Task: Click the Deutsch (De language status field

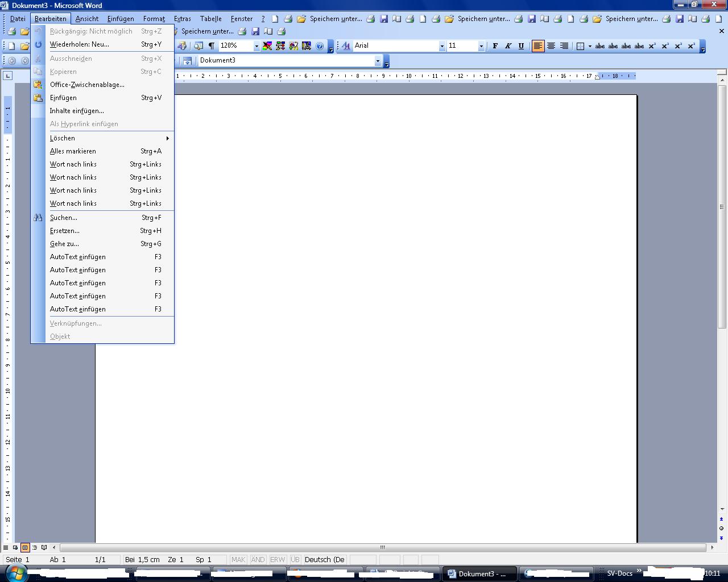Action: point(325,559)
